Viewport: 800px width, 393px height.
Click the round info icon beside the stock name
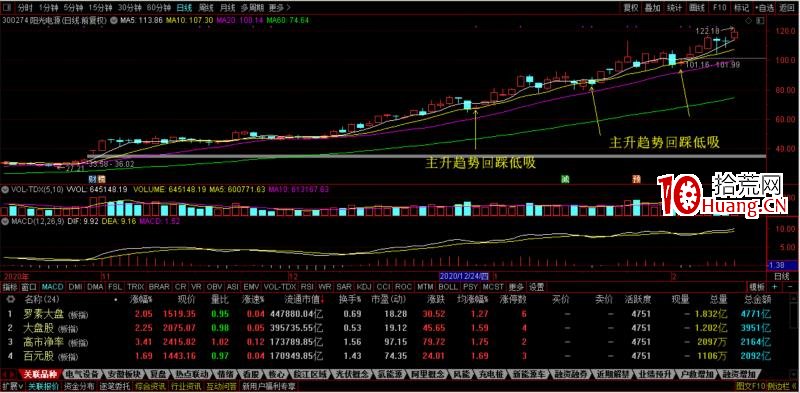pyautogui.click(x=114, y=21)
